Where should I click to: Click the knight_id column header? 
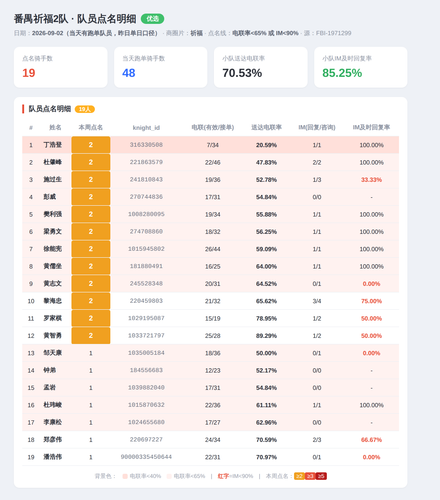pos(146,128)
